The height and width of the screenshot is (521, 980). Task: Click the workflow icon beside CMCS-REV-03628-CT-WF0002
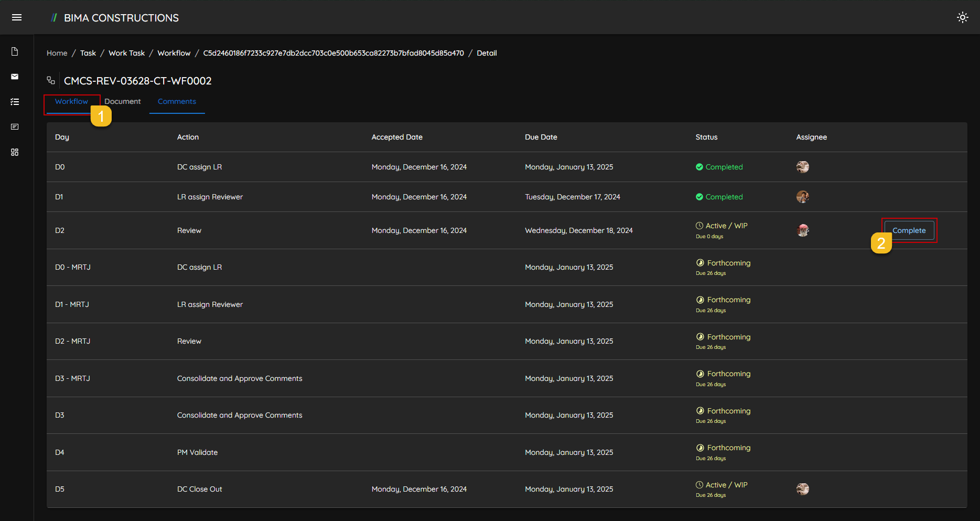tap(51, 80)
